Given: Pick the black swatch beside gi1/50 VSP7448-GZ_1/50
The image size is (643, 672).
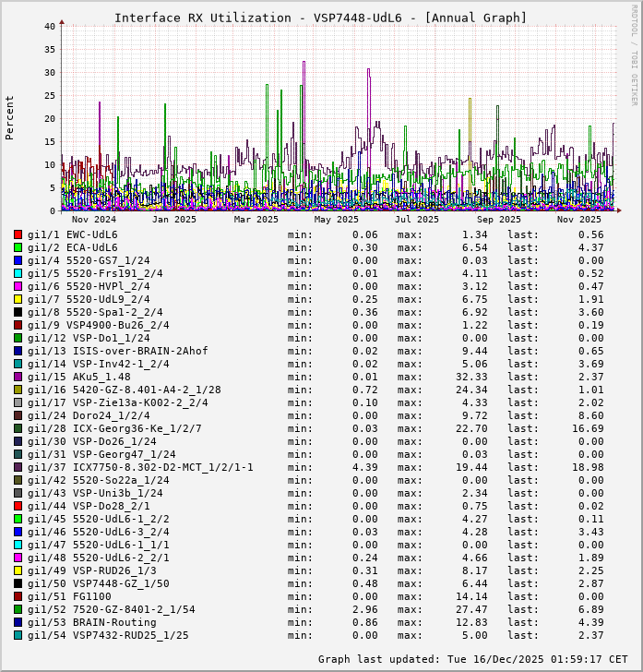Looking at the screenshot, I should pyautogui.click(x=18, y=583).
